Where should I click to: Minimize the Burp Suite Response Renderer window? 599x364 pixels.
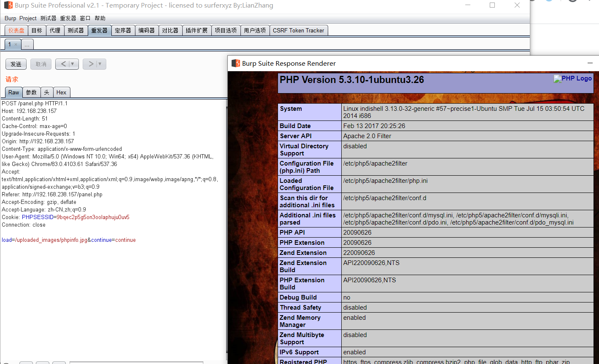click(x=590, y=63)
